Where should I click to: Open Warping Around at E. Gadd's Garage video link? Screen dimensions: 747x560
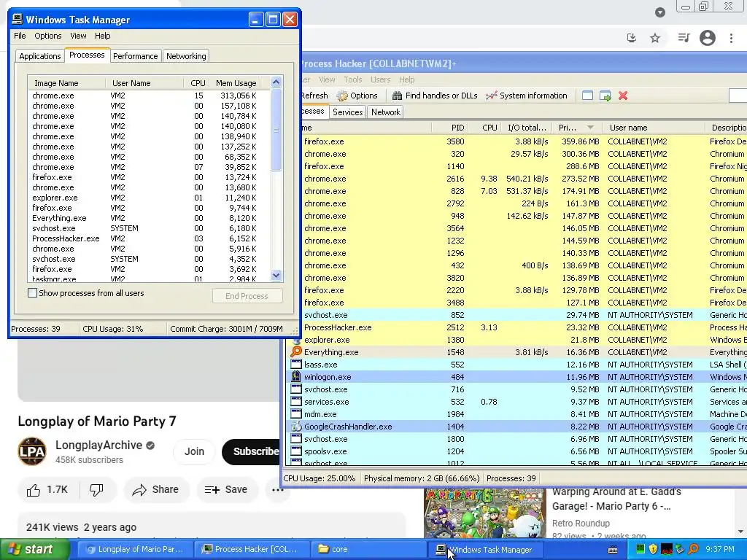[616, 499]
